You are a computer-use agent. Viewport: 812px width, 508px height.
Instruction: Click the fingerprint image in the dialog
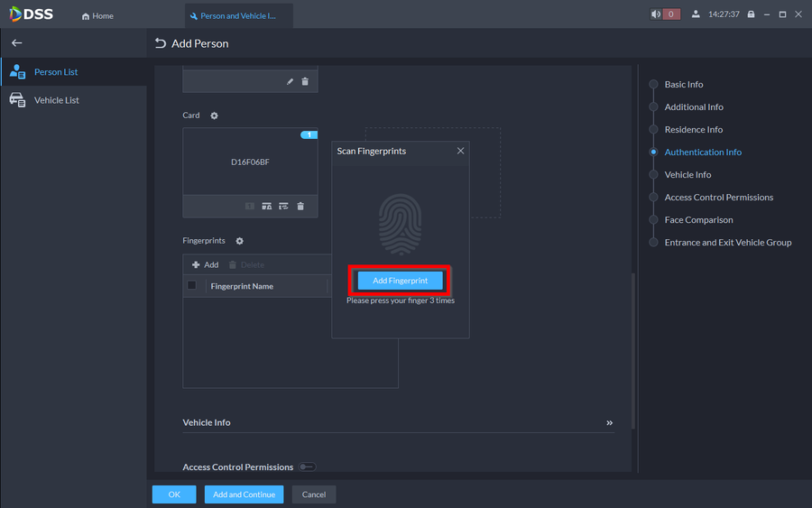400,225
